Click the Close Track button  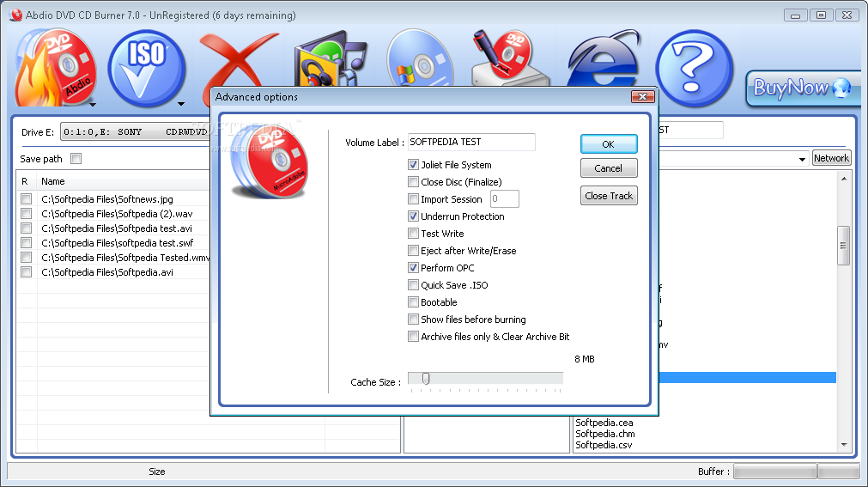click(609, 196)
